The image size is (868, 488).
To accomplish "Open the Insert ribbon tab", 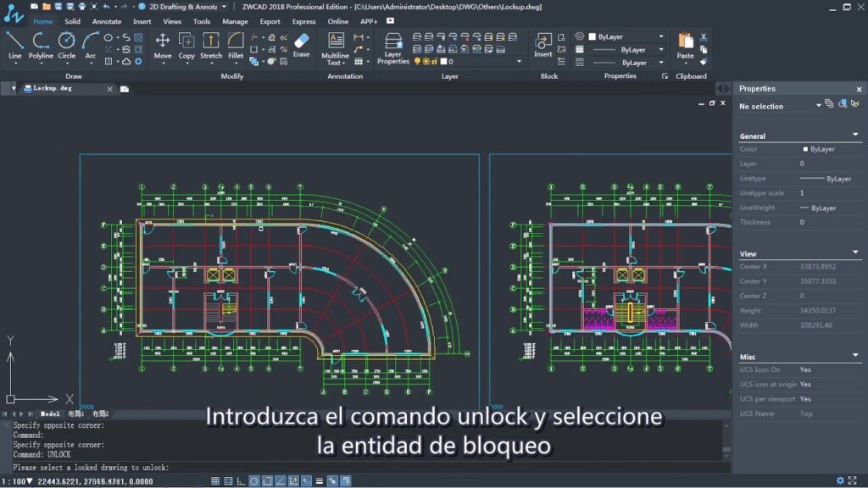I will [142, 21].
